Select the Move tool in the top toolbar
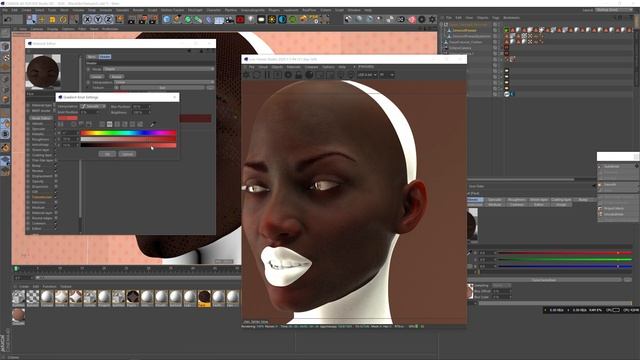The height and width of the screenshot is (360, 640). (42, 19)
